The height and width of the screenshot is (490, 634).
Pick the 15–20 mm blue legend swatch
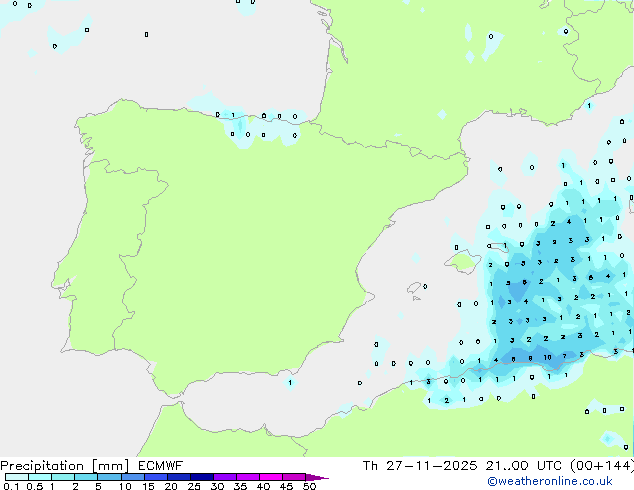coord(155,477)
